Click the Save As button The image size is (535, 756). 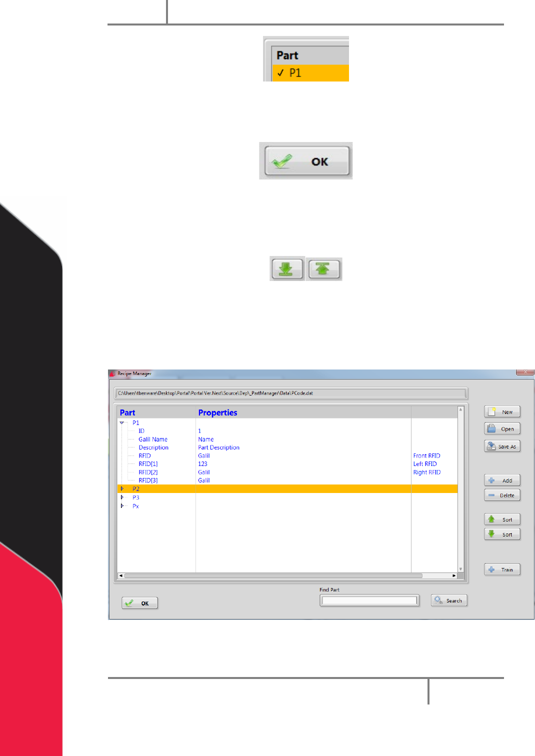click(x=502, y=446)
